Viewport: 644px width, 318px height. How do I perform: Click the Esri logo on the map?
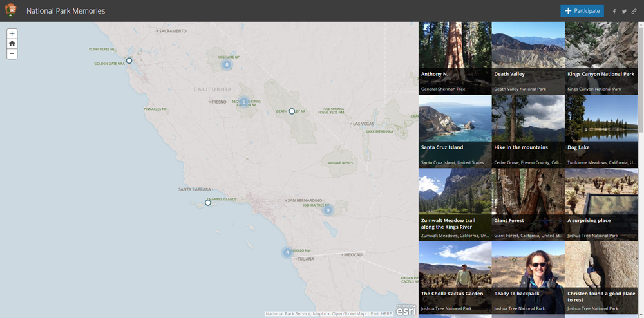coord(406,311)
